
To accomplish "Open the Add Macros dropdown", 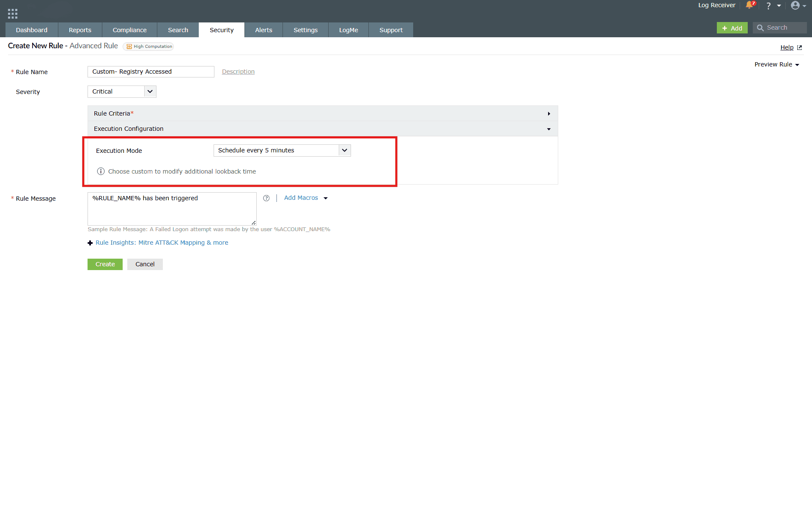I will 305,198.
